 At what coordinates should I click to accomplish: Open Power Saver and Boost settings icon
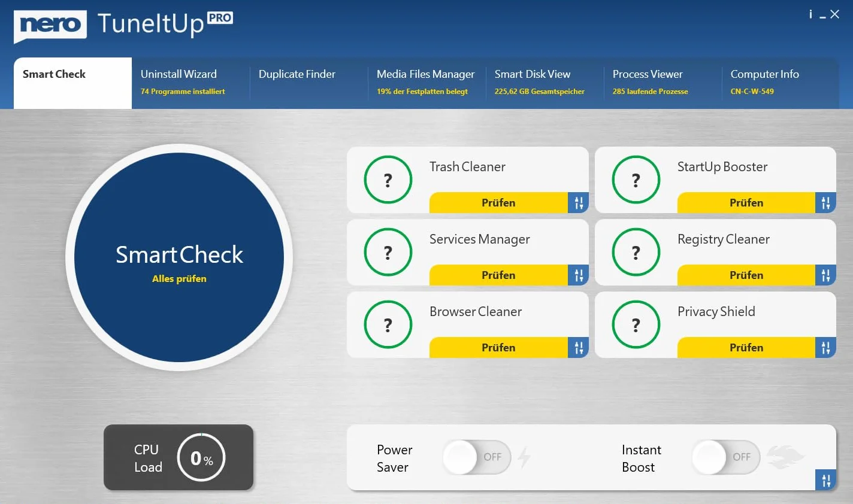coord(825,480)
